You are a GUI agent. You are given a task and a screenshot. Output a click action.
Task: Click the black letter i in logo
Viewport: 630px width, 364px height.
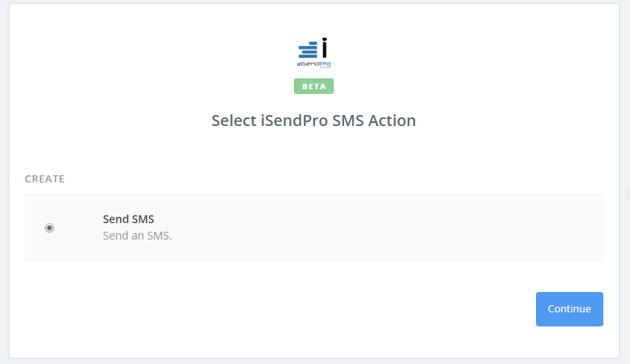(324, 48)
